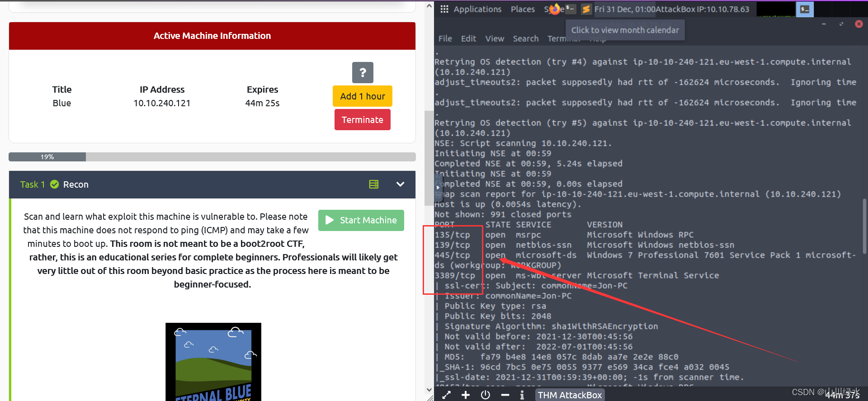Viewport: 868px width, 401px height.
Task: Click the page scrollbar down arrow
Action: [429, 390]
